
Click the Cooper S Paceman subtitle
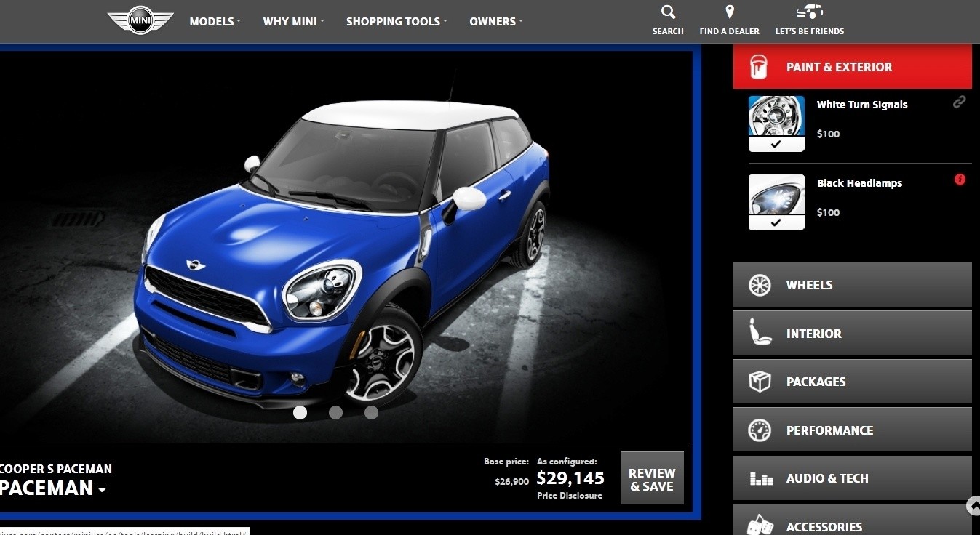tap(56, 469)
